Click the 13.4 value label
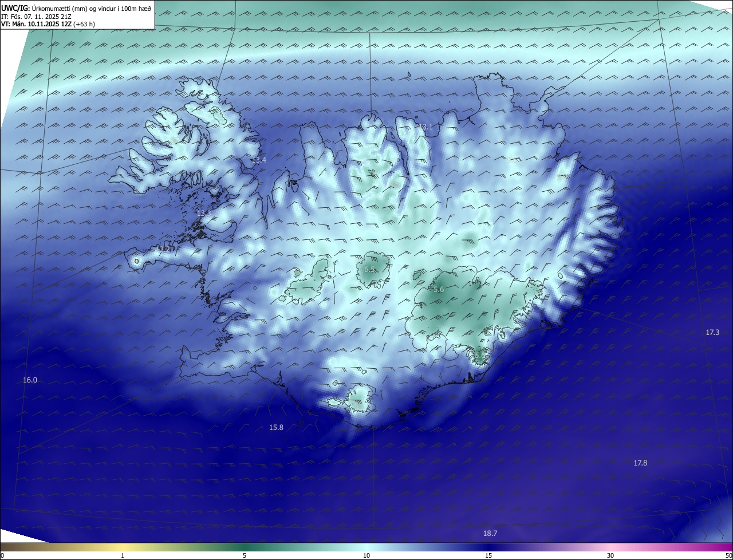 (259, 160)
